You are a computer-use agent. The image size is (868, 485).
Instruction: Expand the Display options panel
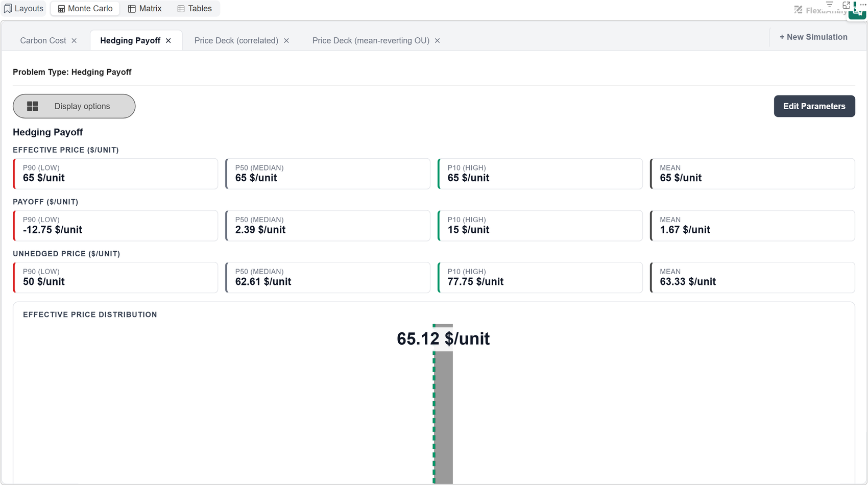pyautogui.click(x=74, y=106)
